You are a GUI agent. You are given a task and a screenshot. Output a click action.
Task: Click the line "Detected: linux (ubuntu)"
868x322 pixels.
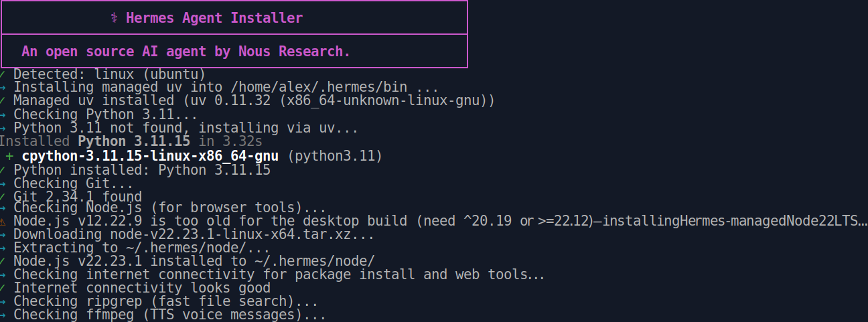(109, 74)
